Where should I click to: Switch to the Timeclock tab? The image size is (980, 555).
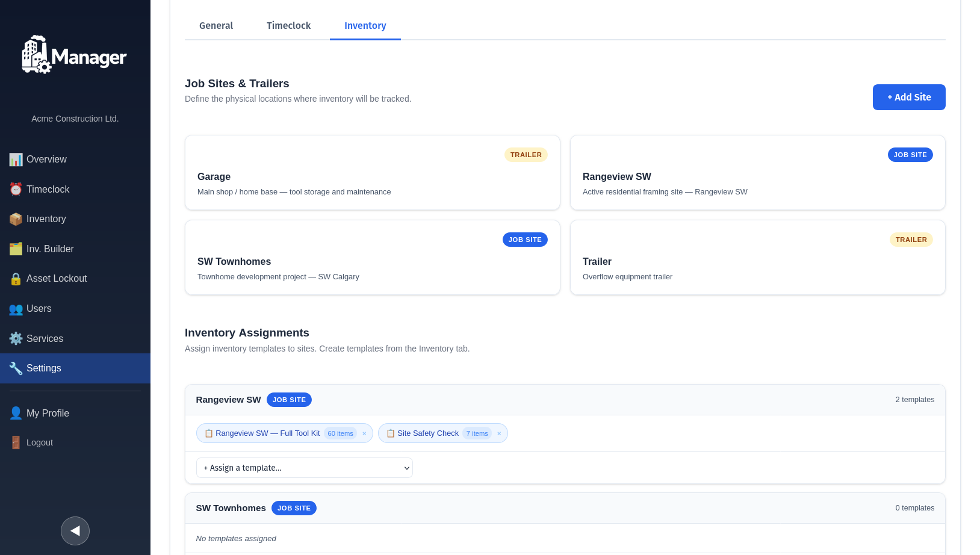(288, 25)
